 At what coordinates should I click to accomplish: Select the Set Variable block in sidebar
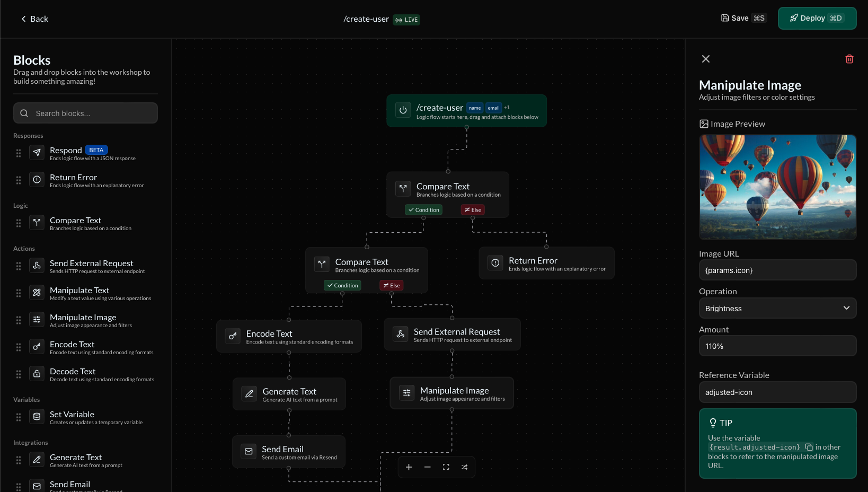tap(72, 417)
